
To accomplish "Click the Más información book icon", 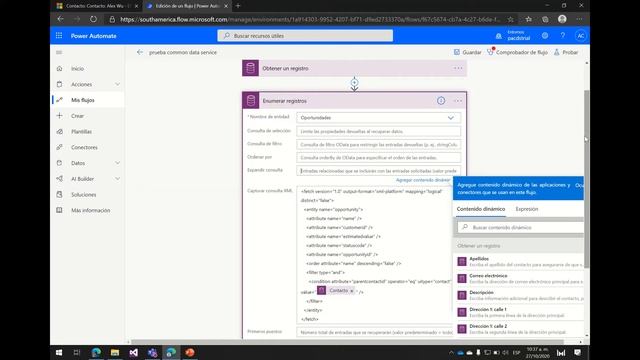I will point(60,210).
